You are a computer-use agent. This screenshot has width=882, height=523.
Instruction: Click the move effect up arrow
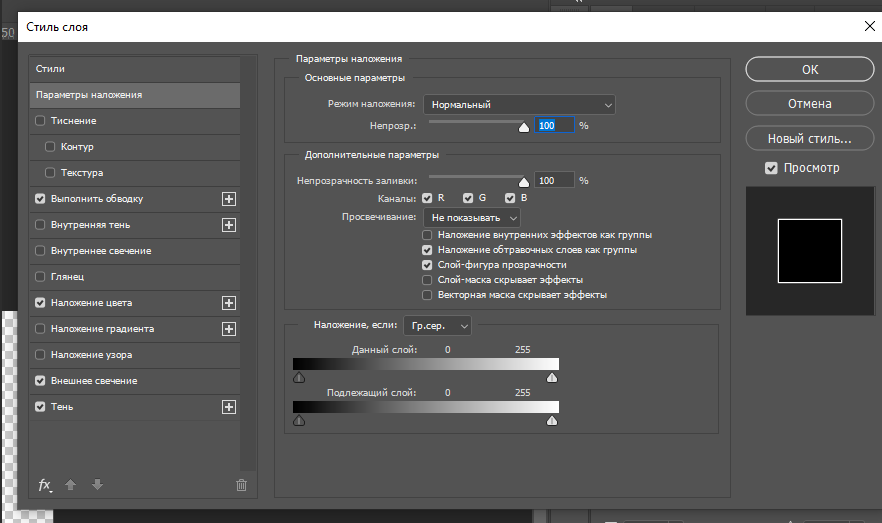point(70,484)
